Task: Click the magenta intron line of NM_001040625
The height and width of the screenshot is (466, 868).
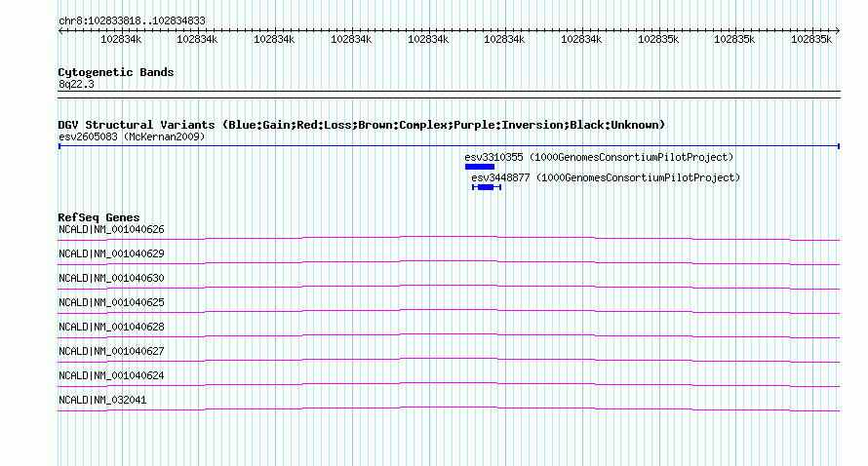Action: pyautogui.click(x=449, y=311)
